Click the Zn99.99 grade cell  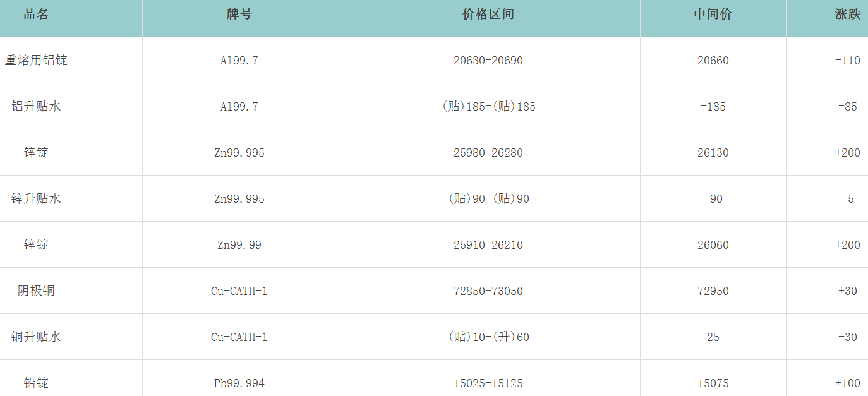pyautogui.click(x=239, y=245)
